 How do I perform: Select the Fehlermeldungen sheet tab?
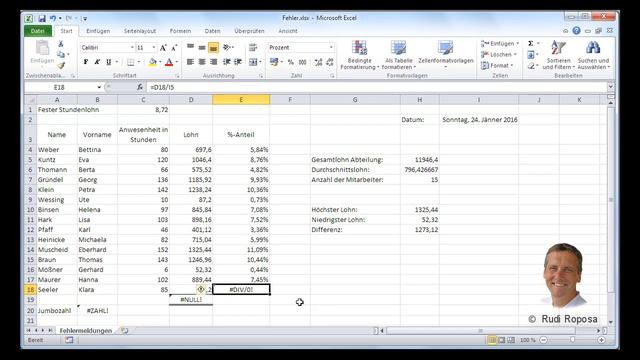(86, 331)
